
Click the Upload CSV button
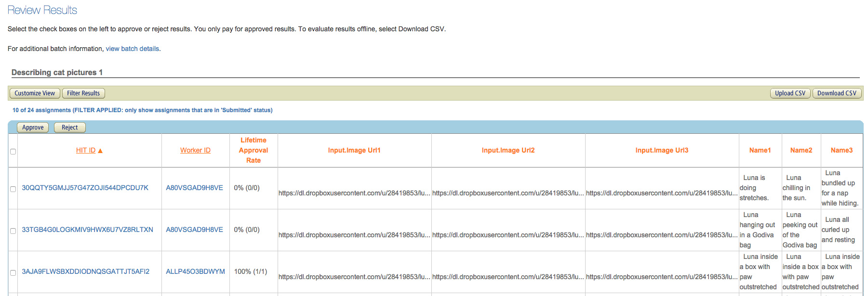[x=790, y=93]
